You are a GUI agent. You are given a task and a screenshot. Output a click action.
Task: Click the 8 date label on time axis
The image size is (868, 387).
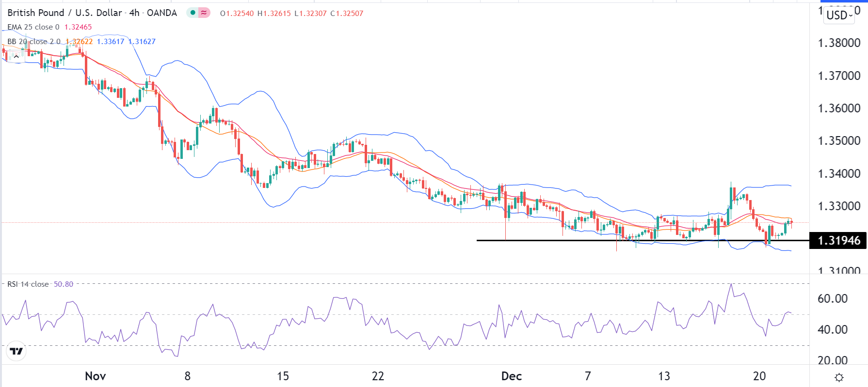pyautogui.click(x=188, y=376)
